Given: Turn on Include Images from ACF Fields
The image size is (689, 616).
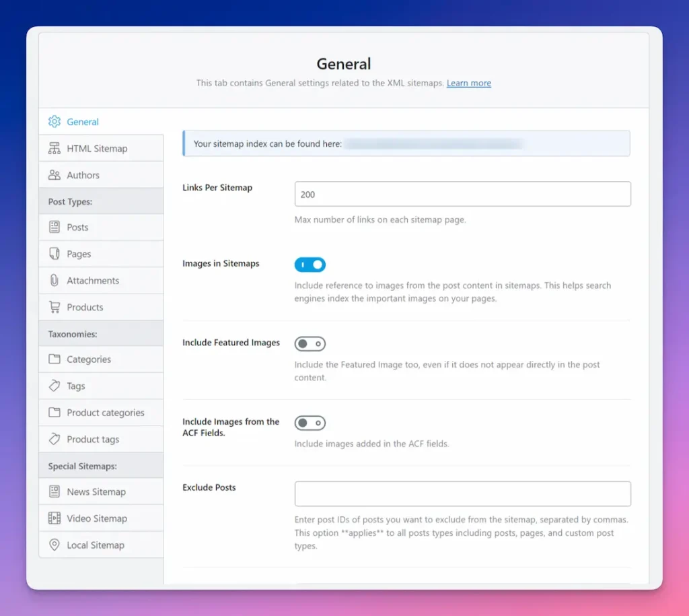Looking at the screenshot, I should [310, 423].
